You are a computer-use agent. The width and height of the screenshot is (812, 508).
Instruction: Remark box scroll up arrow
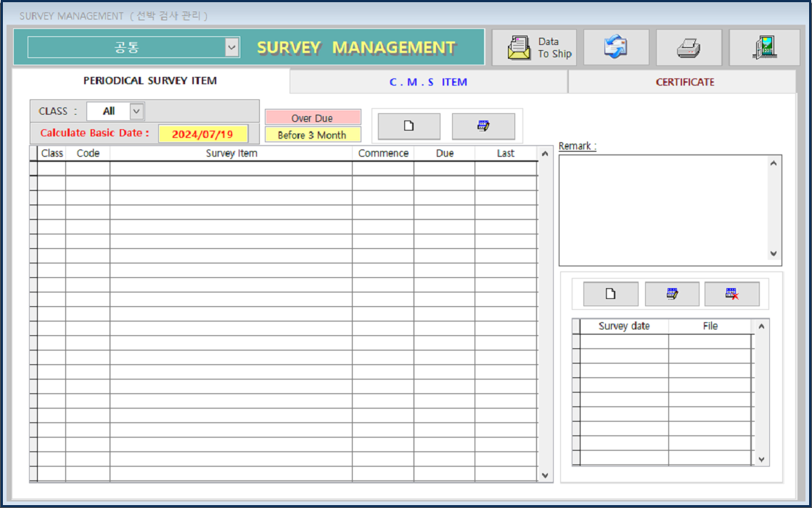[774, 163]
